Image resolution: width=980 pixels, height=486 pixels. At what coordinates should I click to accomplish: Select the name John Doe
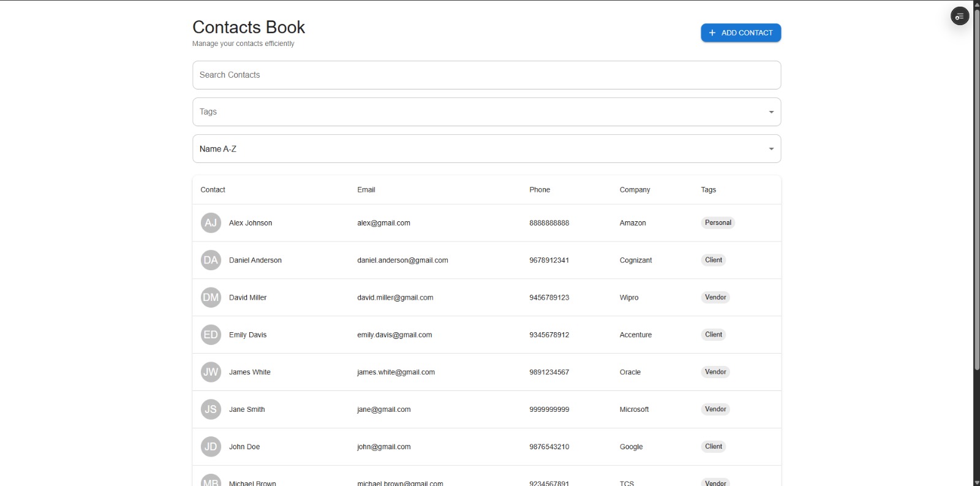tap(244, 447)
